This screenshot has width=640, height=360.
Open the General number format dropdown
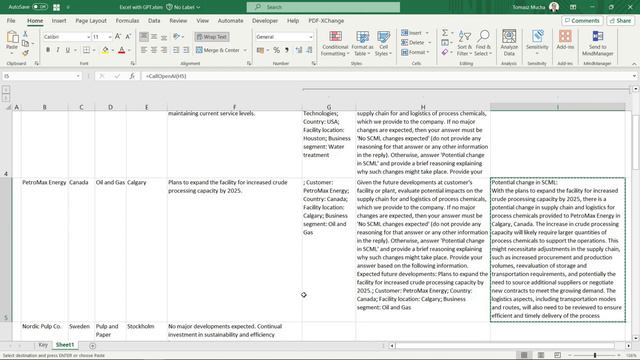click(x=311, y=37)
